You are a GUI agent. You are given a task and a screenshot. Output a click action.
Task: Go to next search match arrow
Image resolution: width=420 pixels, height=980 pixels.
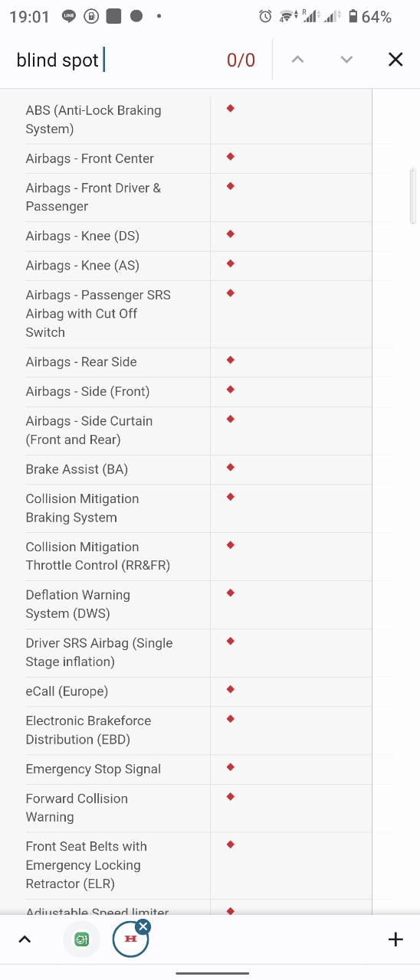pos(346,60)
